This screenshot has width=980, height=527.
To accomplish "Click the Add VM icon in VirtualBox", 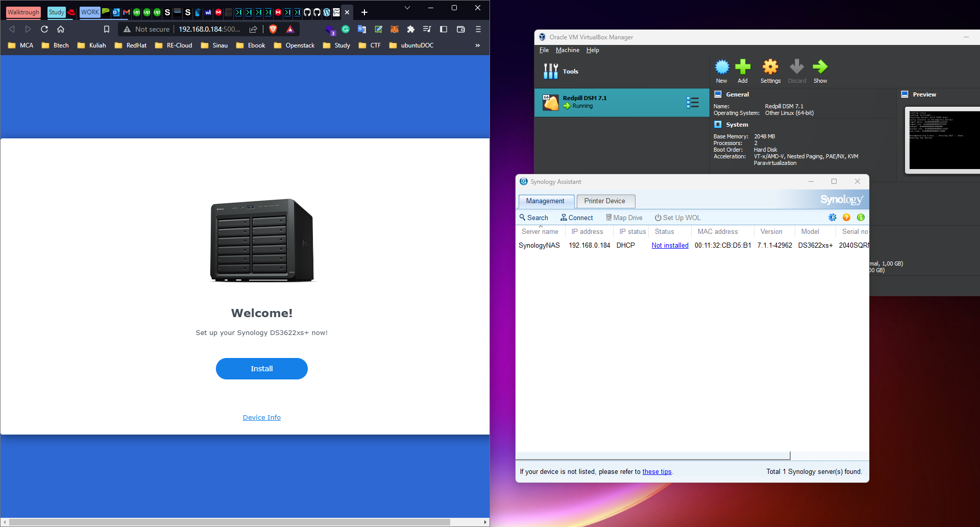I will coord(743,71).
